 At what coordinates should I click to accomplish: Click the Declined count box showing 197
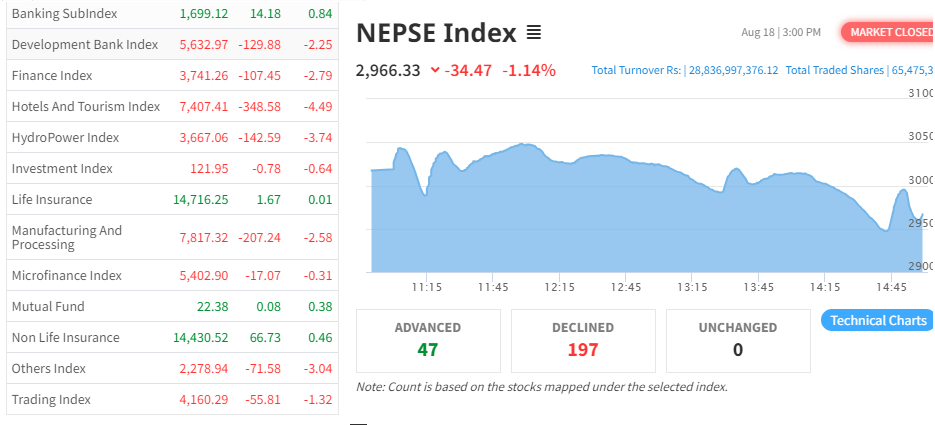[x=583, y=340]
